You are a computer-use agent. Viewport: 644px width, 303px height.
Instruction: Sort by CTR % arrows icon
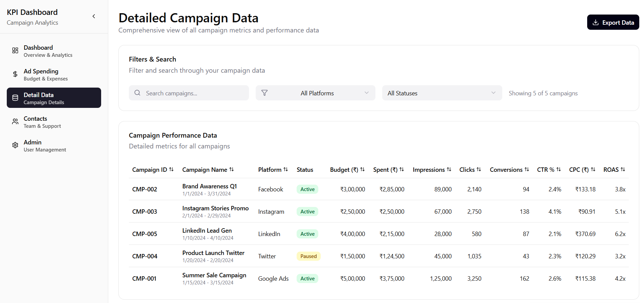(559, 169)
